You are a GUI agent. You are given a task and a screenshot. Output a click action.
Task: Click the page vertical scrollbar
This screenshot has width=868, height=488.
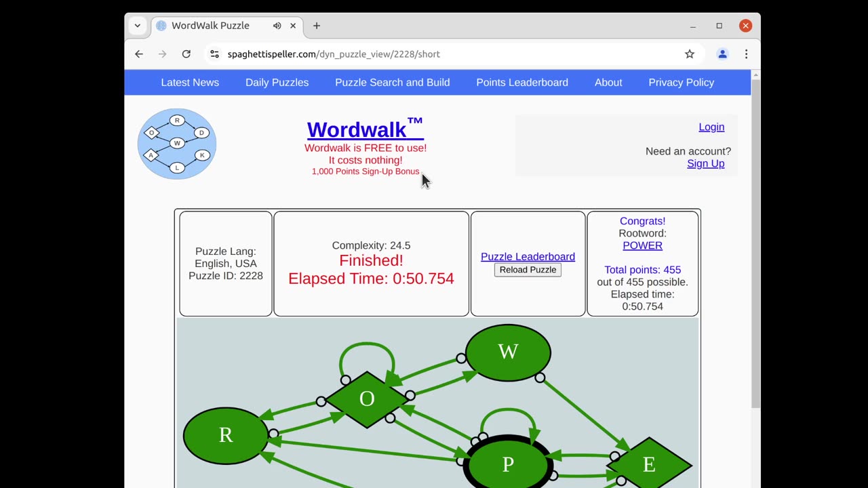pyautogui.click(x=755, y=244)
